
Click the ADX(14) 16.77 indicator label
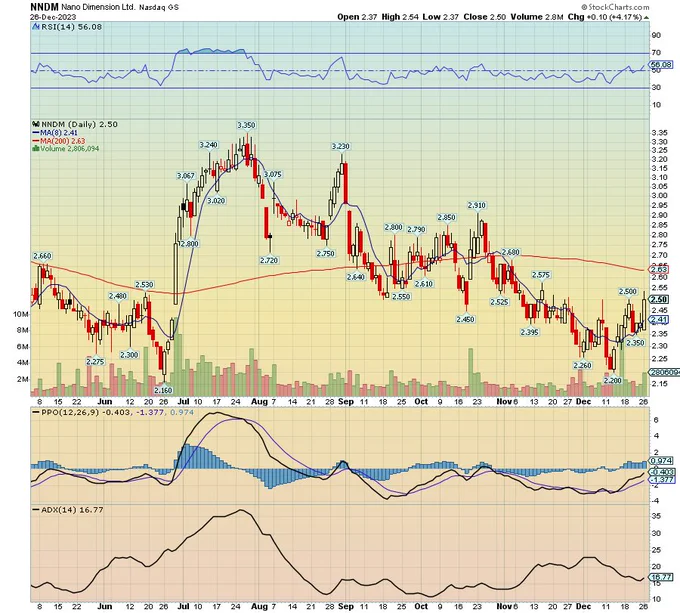tap(68, 510)
